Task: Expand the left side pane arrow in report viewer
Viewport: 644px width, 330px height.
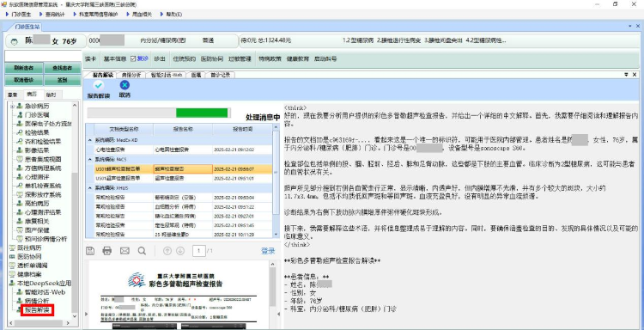Action: 87,314
